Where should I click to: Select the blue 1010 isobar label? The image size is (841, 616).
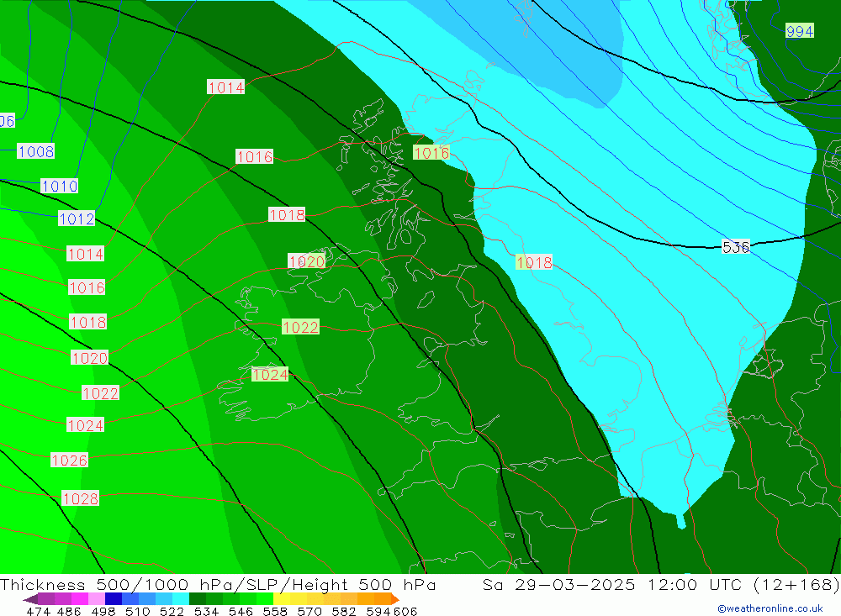coord(60,187)
